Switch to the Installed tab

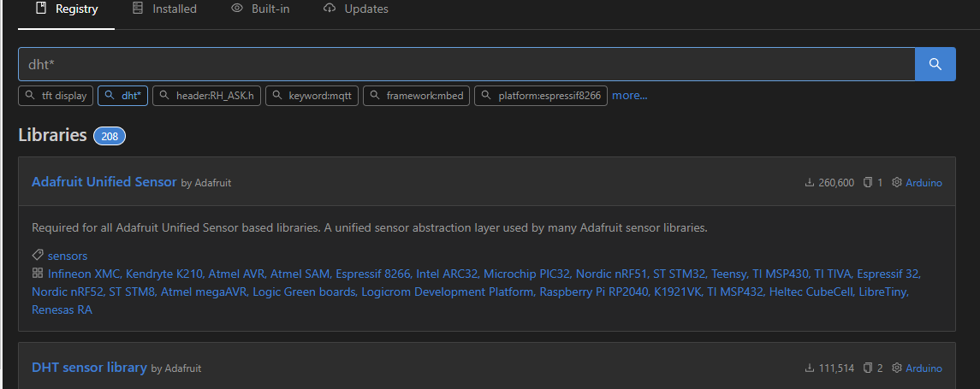click(x=164, y=9)
